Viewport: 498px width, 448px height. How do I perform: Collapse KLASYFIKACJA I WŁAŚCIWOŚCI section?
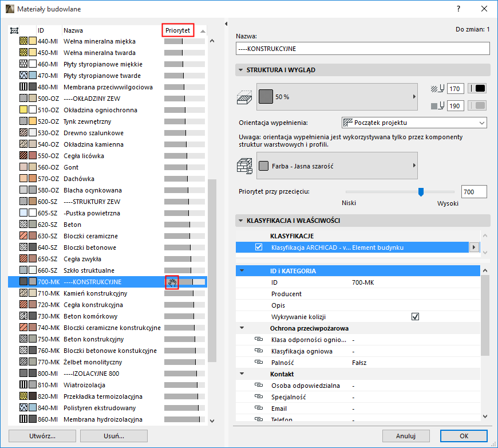[241, 221]
